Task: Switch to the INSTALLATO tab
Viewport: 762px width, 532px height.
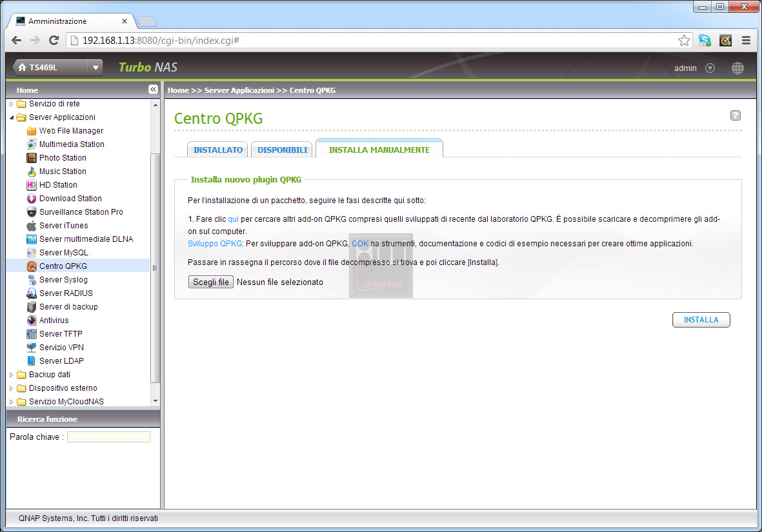Action: (x=217, y=150)
